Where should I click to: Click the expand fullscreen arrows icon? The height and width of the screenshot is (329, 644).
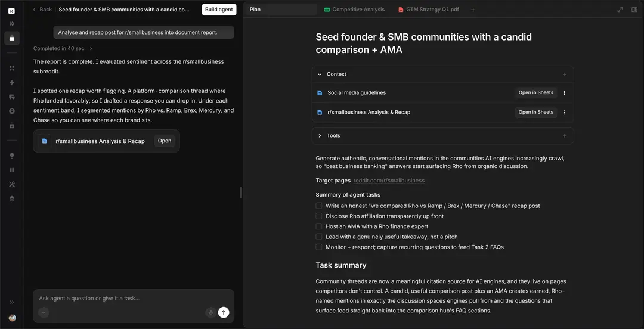click(x=620, y=10)
